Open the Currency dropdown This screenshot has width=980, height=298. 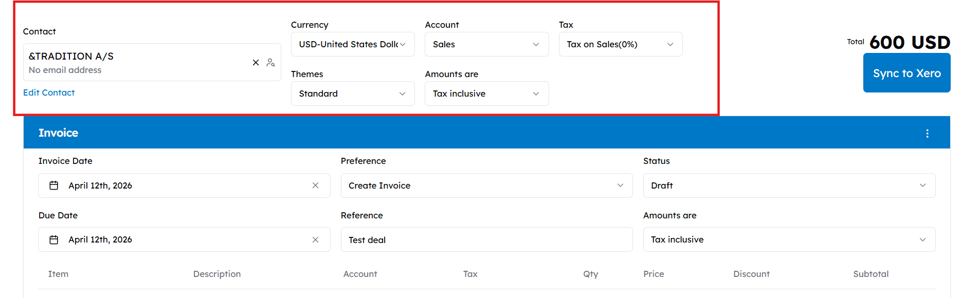353,44
